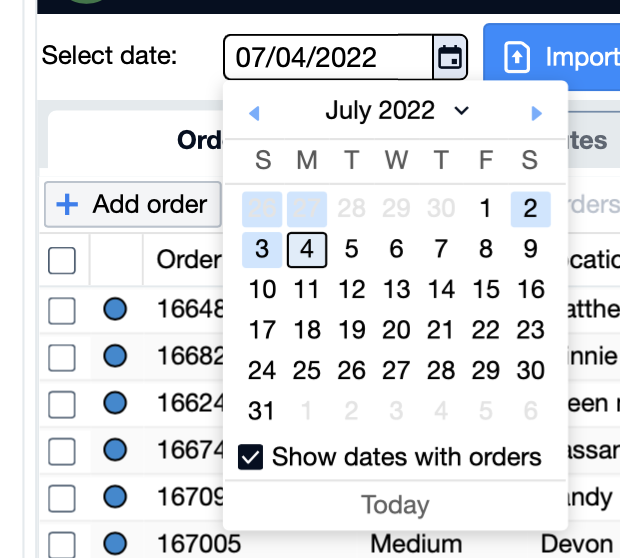Choose July 31 in the calendar
The image size is (620, 558).
pos(262,411)
